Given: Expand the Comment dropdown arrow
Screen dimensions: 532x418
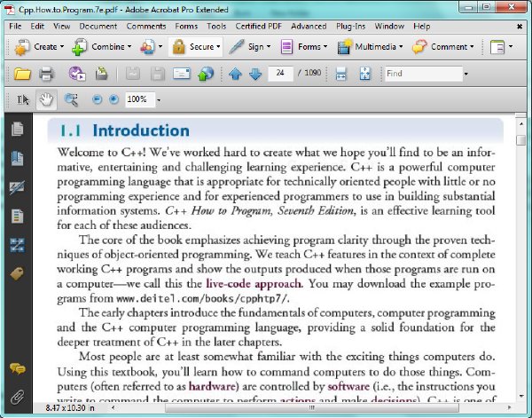Looking at the screenshot, I should (x=472, y=46).
